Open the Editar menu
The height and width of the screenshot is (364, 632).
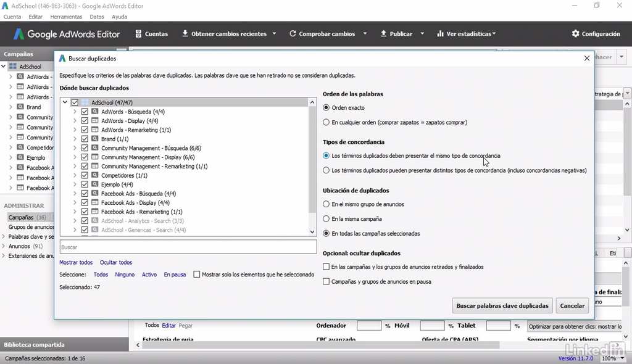(35, 17)
